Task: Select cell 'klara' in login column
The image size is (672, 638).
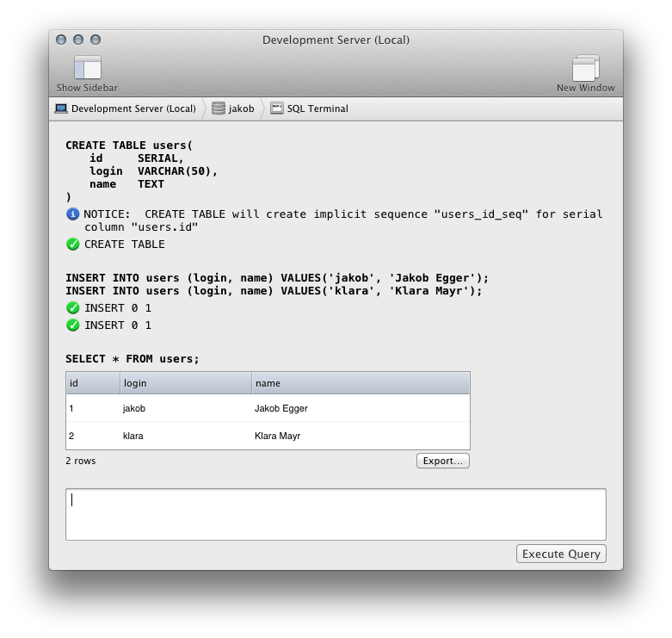Action: click(133, 436)
